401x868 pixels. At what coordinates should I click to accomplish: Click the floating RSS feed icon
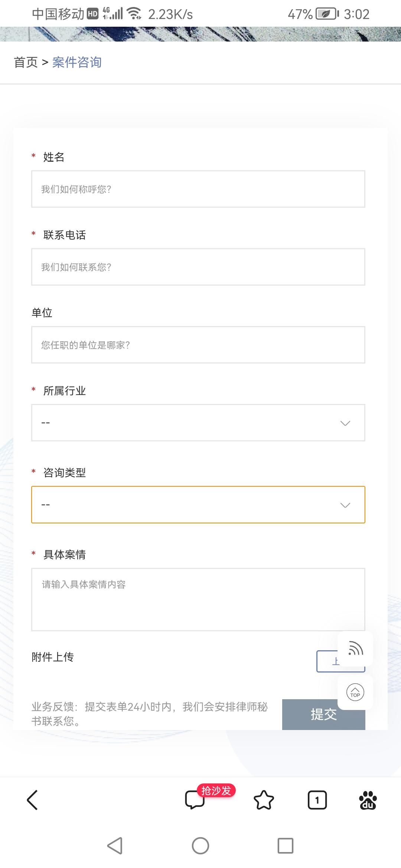coord(355,648)
